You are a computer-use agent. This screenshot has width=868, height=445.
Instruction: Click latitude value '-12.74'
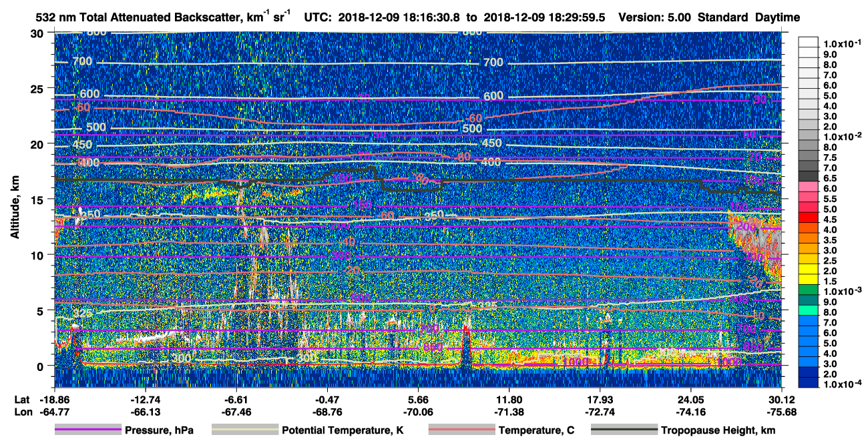tap(145, 400)
